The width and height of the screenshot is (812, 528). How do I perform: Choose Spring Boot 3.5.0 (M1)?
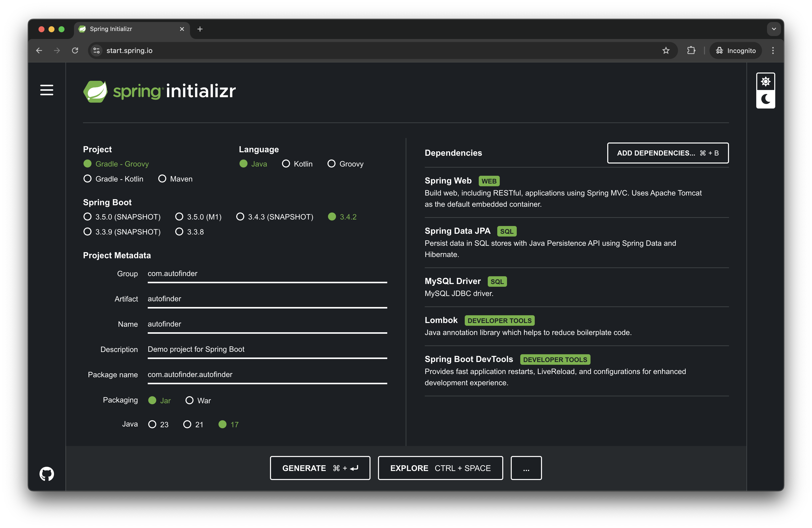[x=198, y=216]
